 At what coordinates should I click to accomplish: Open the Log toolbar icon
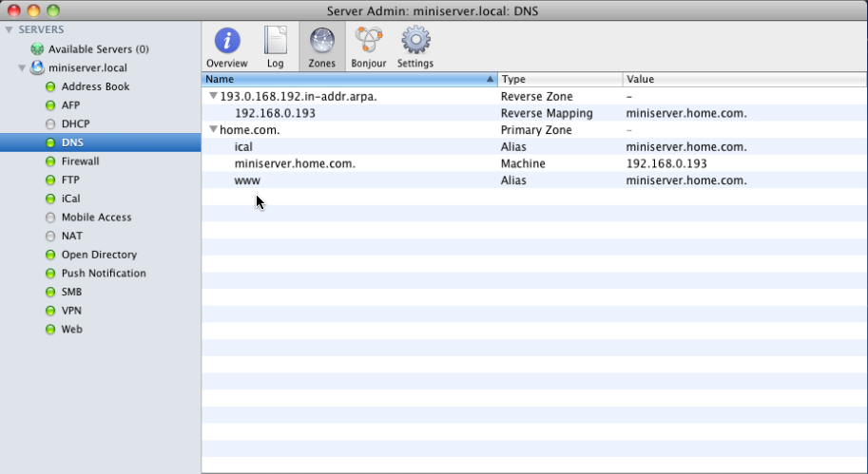[275, 41]
